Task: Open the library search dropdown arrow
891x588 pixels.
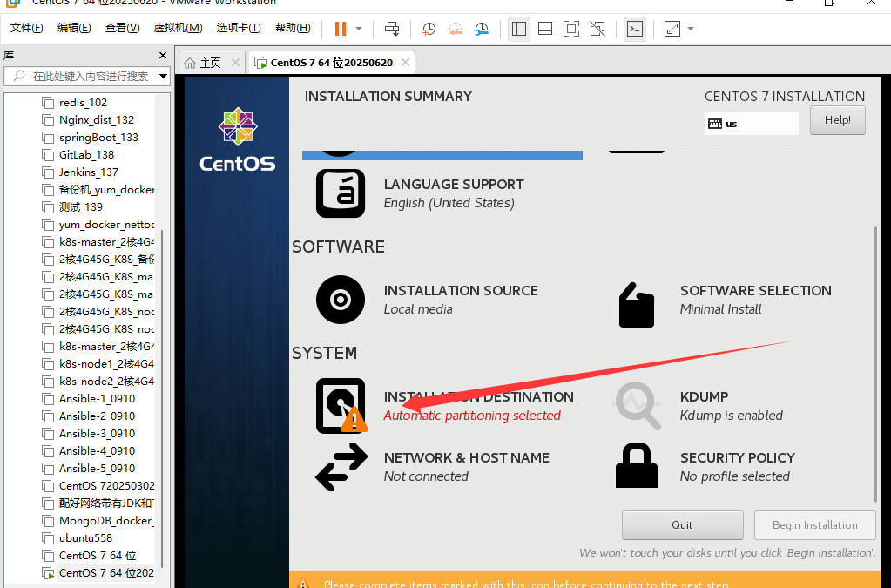Action: point(163,76)
